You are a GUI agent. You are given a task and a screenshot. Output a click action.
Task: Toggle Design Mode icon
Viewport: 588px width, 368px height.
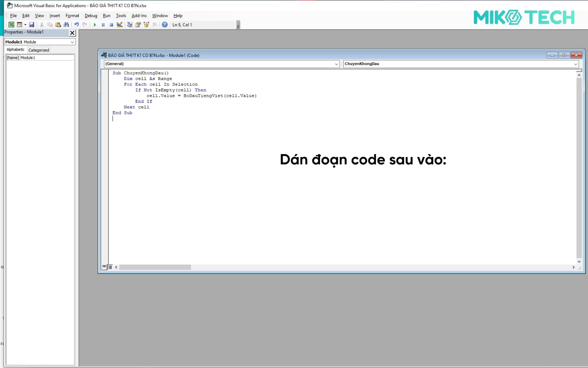pos(120,25)
